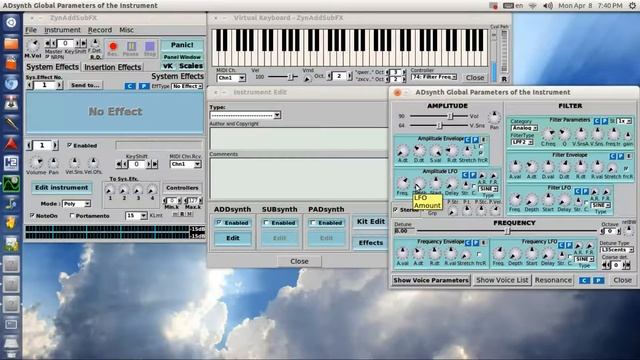Open the Instrument menu
Viewport: 640px width, 360px height.
tap(62, 30)
